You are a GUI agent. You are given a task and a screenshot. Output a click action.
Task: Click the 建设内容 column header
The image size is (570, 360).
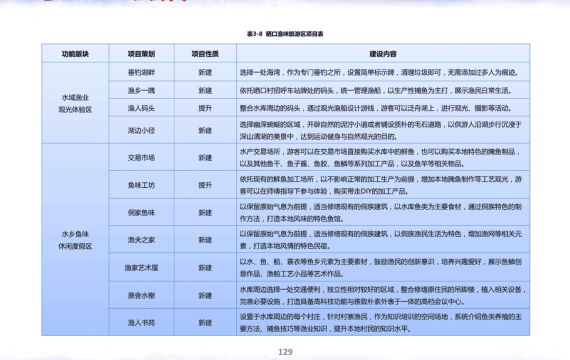(x=383, y=54)
